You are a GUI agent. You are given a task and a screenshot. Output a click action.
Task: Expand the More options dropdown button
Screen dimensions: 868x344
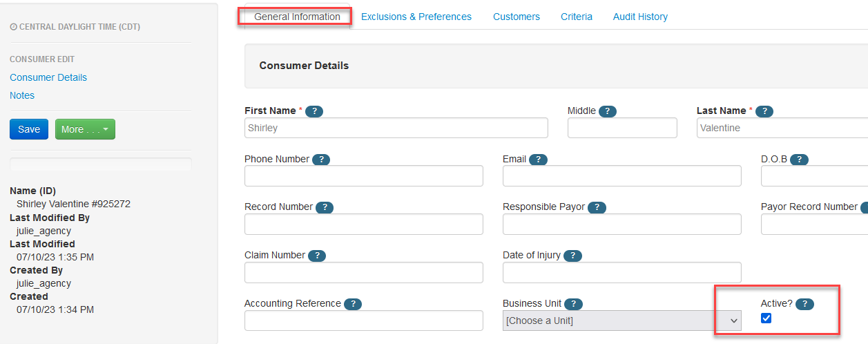coord(85,129)
